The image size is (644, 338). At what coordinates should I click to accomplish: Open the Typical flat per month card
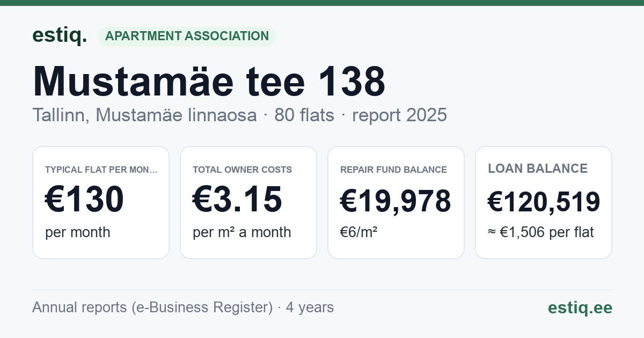point(101,202)
